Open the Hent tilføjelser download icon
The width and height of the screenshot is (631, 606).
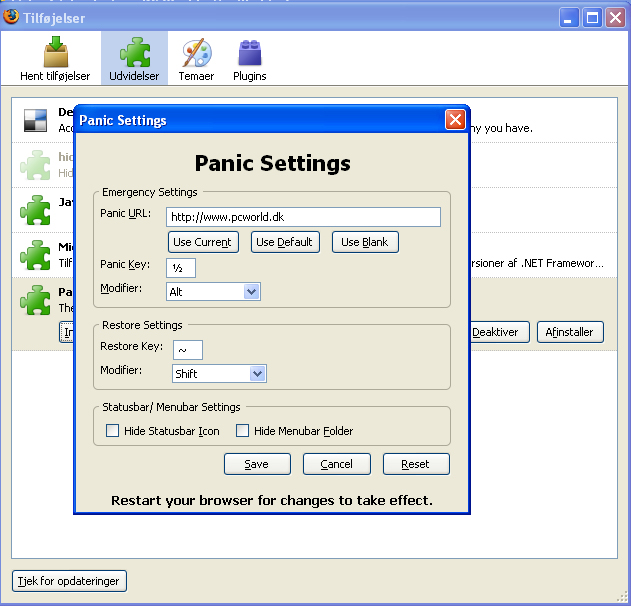(56, 52)
